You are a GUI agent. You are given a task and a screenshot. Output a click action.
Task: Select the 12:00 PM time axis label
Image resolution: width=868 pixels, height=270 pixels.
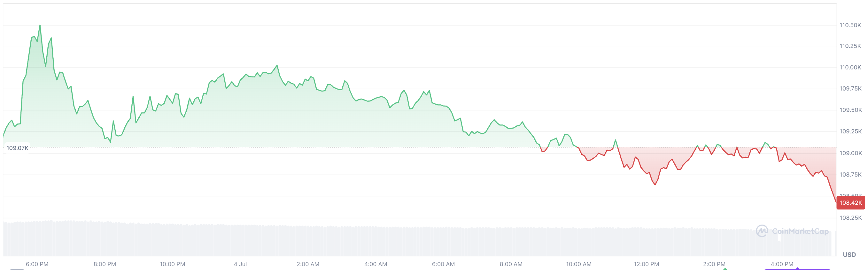point(646,264)
